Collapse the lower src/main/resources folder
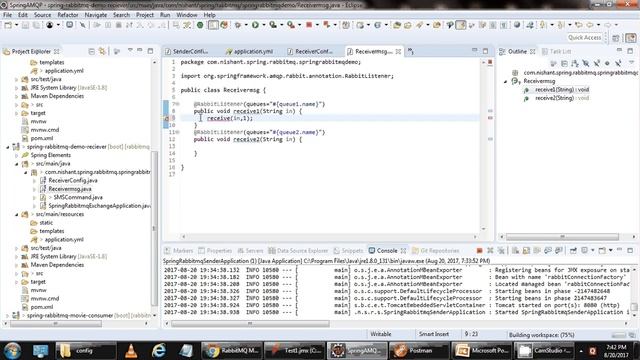Image resolution: width=640 pixels, height=360 pixels. [17, 214]
